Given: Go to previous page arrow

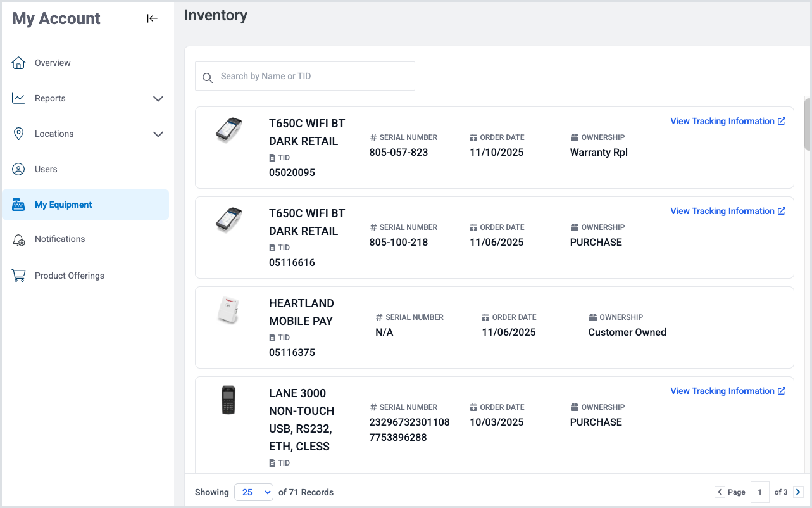Looking at the screenshot, I should pos(720,492).
